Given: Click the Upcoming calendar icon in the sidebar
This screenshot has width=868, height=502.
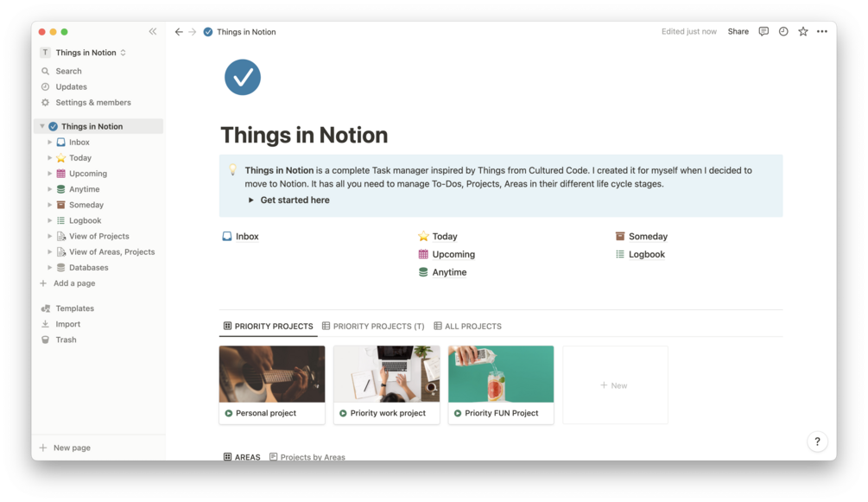Looking at the screenshot, I should (x=61, y=174).
